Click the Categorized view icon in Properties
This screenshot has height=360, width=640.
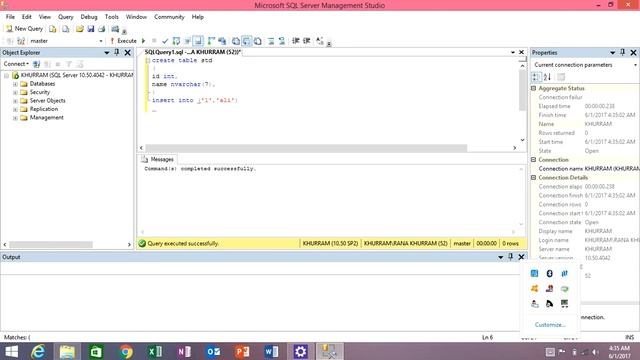coord(536,77)
